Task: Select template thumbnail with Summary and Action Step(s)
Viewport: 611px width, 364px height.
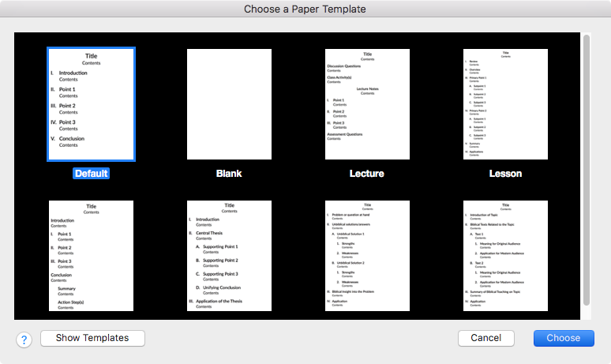Action: tap(91, 255)
